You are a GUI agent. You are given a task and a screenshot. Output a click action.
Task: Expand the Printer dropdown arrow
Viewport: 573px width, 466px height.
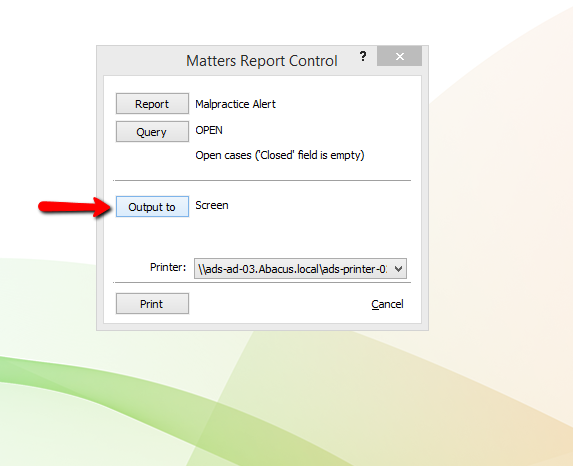pyautogui.click(x=398, y=269)
